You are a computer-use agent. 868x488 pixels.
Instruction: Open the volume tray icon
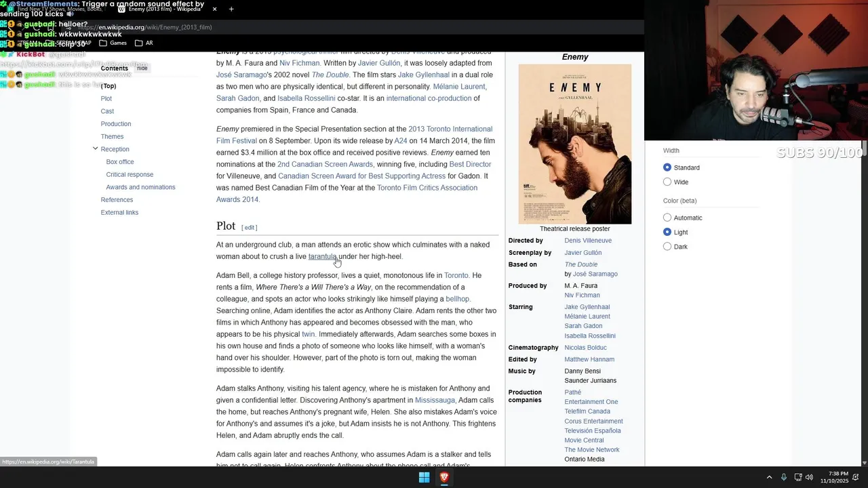pos(809,478)
